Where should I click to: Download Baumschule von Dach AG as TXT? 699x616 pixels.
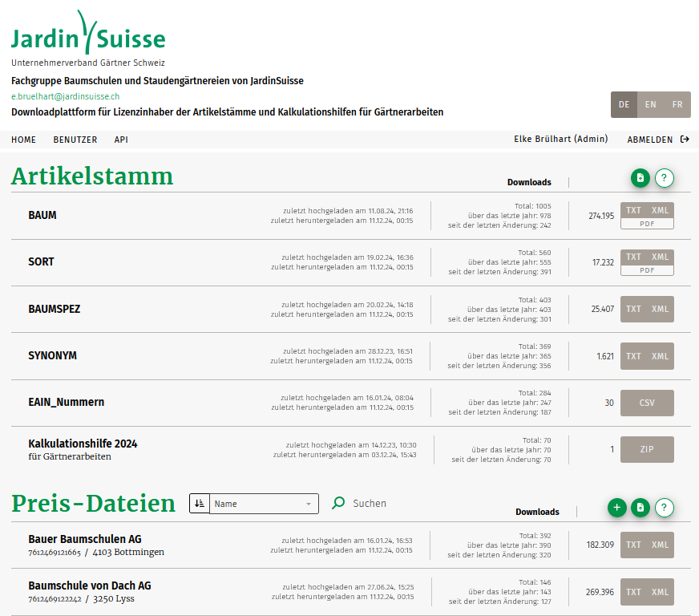point(633,592)
